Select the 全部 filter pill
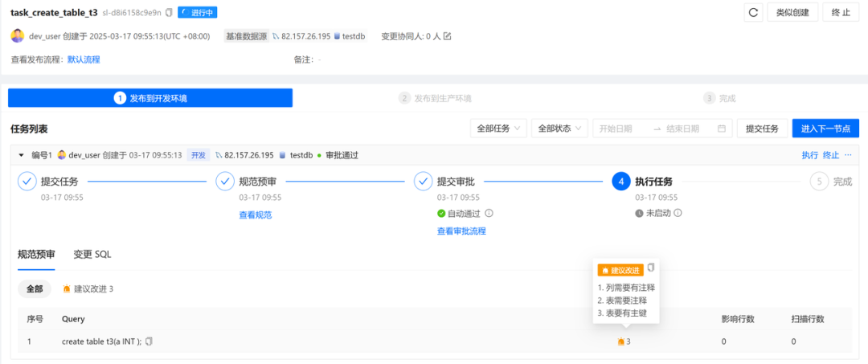The height and width of the screenshot is (364, 868). [x=35, y=289]
